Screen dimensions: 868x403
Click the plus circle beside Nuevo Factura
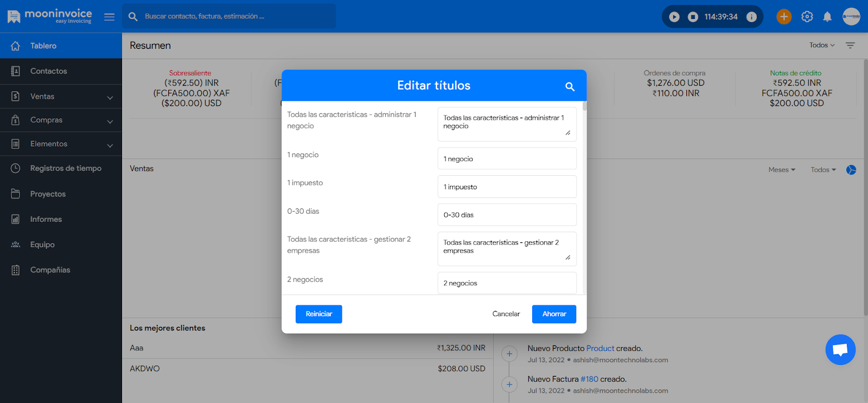pos(509,385)
